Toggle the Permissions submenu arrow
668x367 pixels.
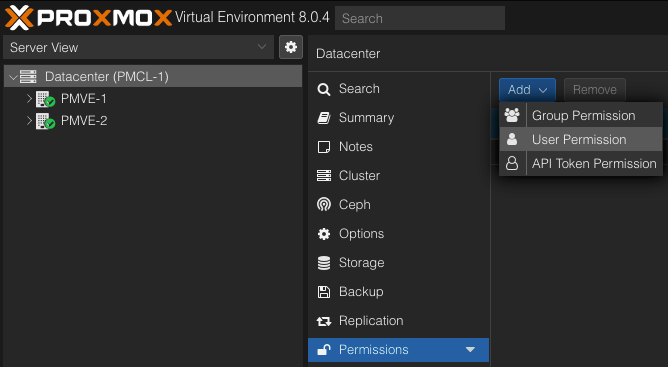point(470,350)
